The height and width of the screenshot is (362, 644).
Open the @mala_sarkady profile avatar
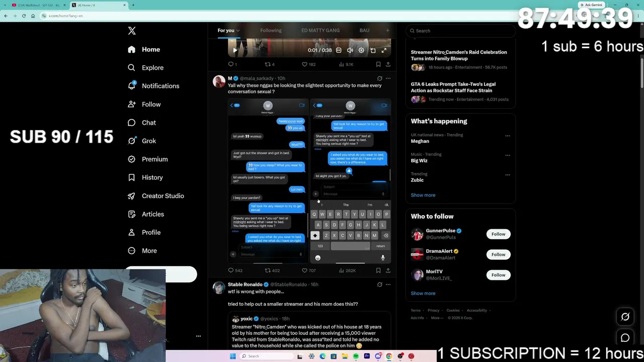219,81
